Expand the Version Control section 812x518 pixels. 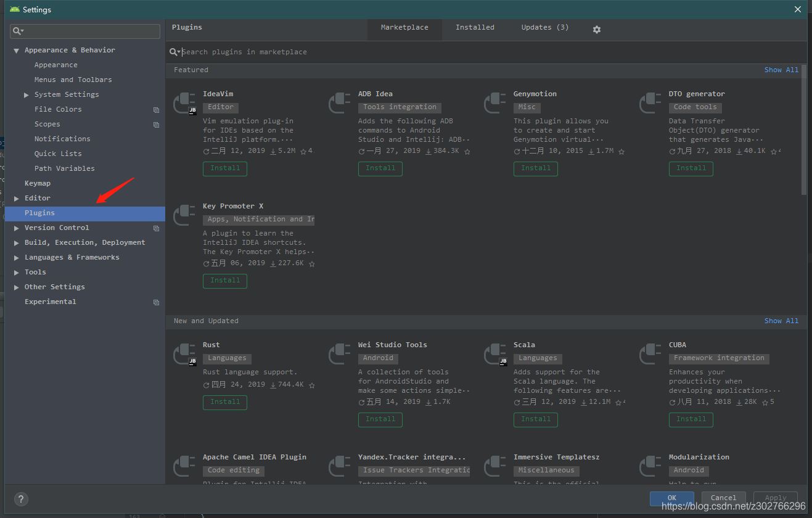[17, 228]
